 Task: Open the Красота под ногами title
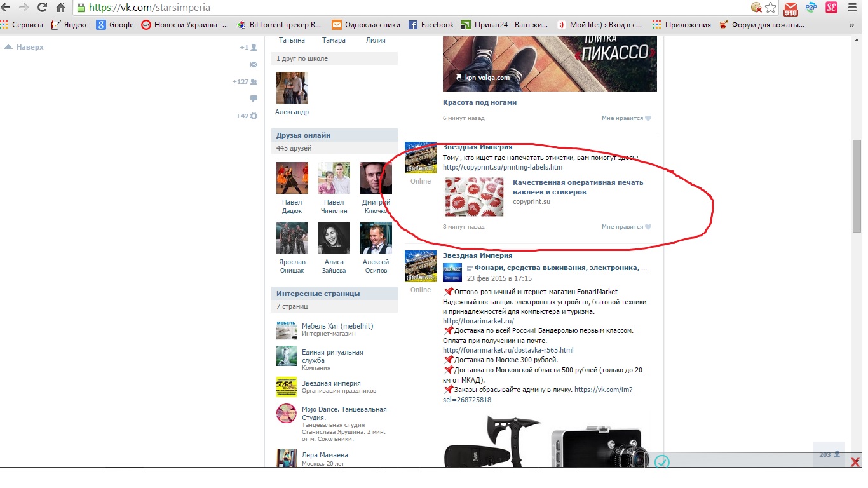coord(480,102)
